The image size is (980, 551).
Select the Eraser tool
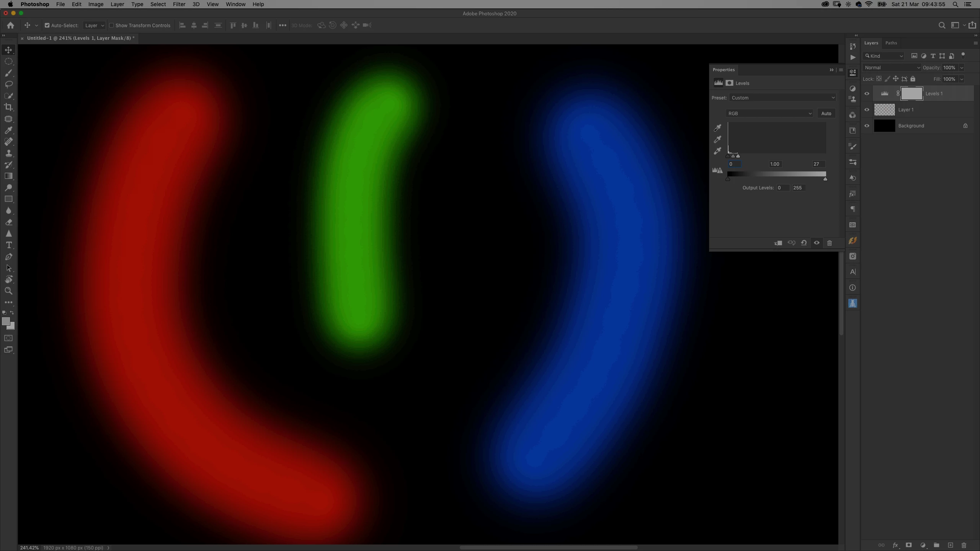click(8, 222)
